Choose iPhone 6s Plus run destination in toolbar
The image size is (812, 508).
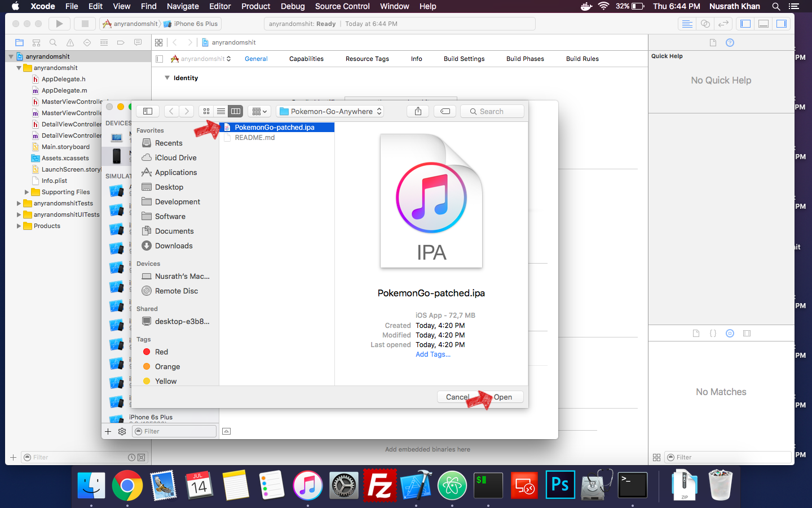tap(191, 24)
